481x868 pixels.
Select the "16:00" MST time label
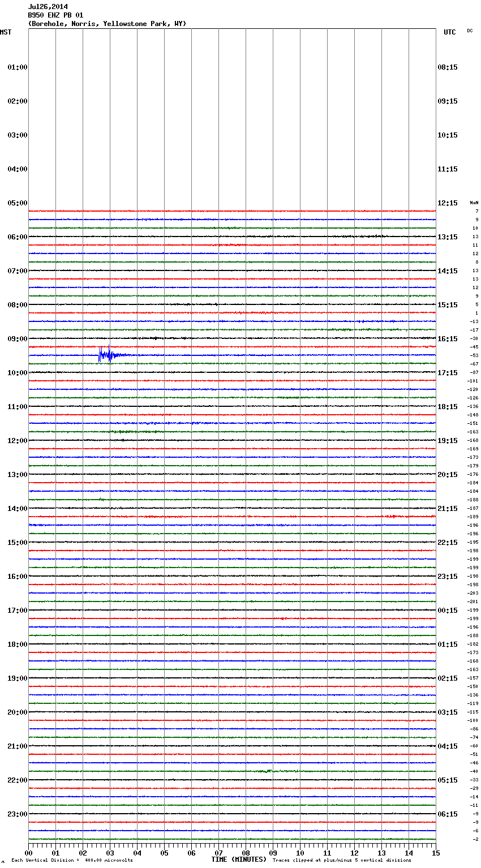click(18, 577)
